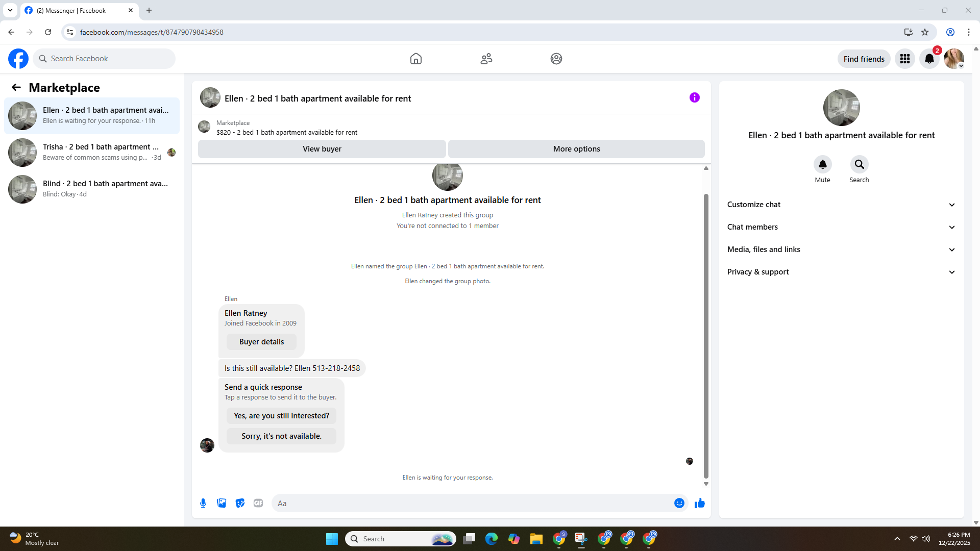The height and width of the screenshot is (551, 980).
Task: Mute this conversation
Action: (822, 164)
